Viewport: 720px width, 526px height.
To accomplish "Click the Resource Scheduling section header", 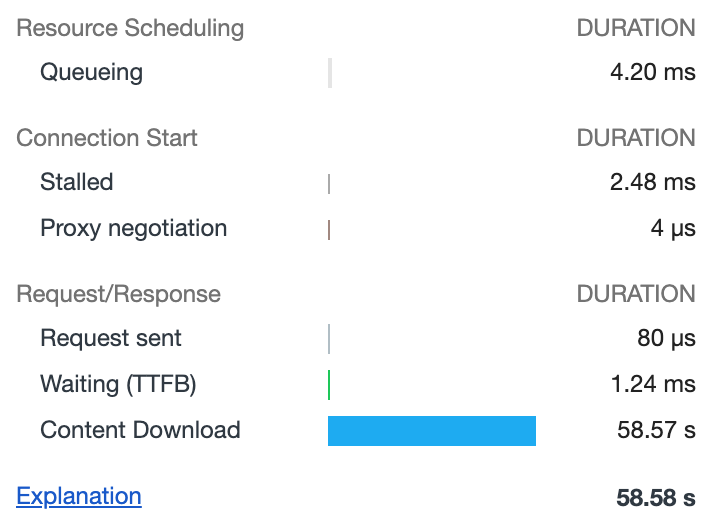I will click(130, 28).
